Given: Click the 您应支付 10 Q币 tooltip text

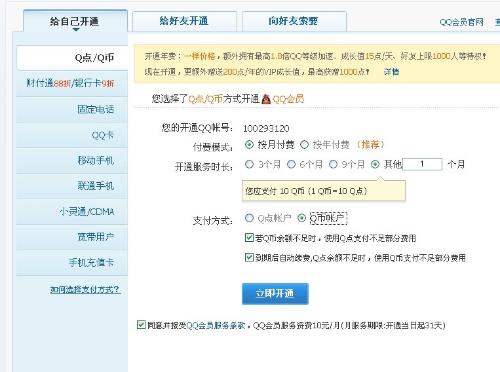Looking at the screenshot, I should (306, 191).
